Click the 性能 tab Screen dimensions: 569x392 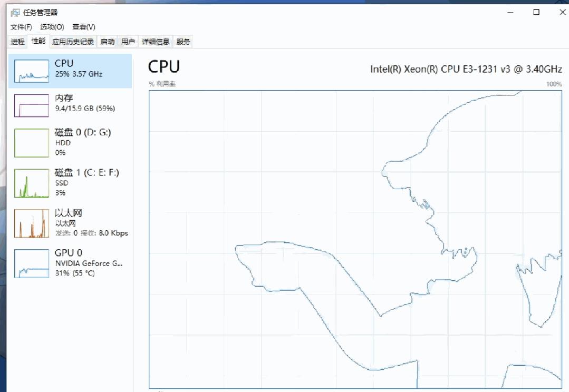tap(38, 41)
